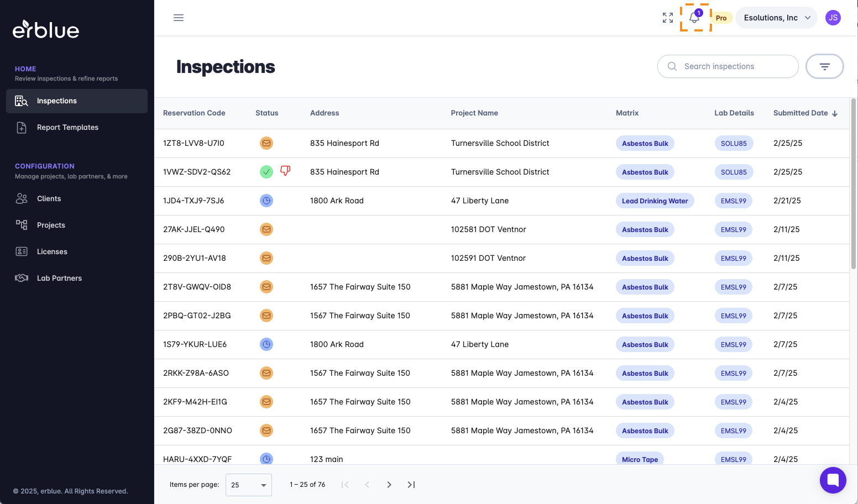Toggle fullscreen mode icon
This screenshot has height=504, width=858.
pyautogui.click(x=668, y=18)
